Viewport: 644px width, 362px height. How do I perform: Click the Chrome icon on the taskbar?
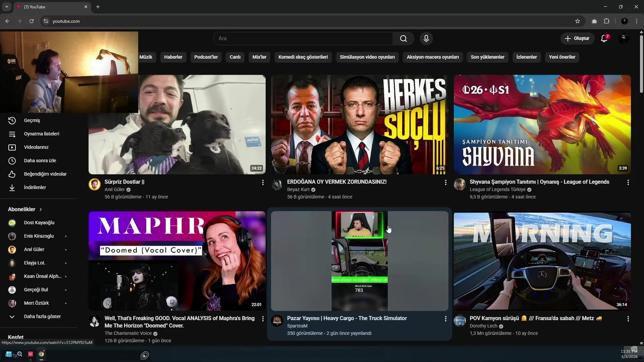click(41, 354)
